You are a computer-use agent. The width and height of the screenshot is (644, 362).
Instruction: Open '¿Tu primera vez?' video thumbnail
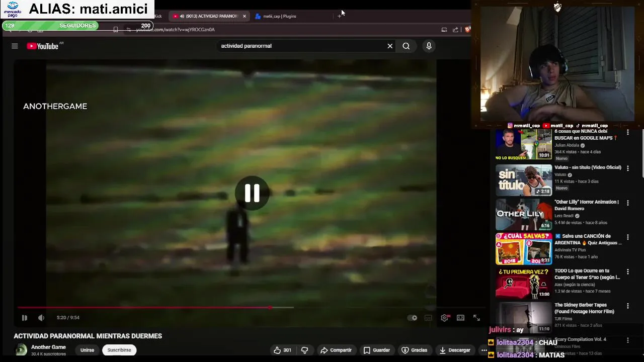click(523, 283)
